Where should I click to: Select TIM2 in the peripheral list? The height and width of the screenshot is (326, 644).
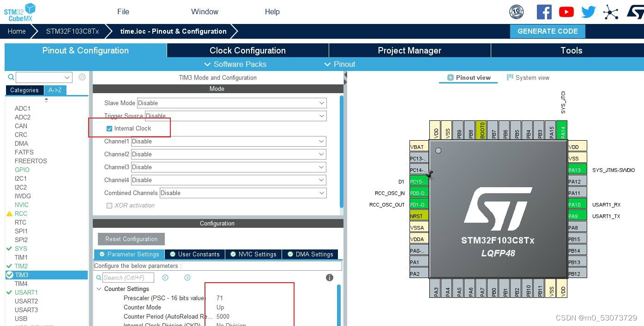[x=21, y=266]
